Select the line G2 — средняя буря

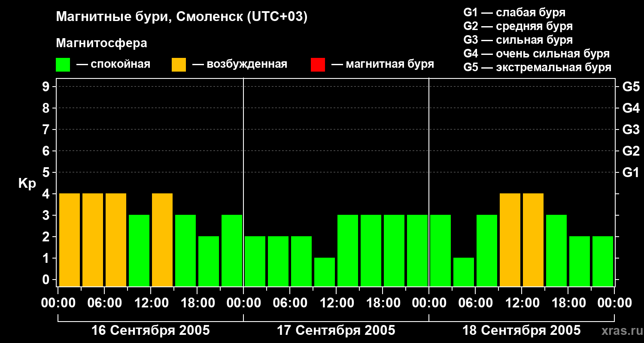coord(518,26)
